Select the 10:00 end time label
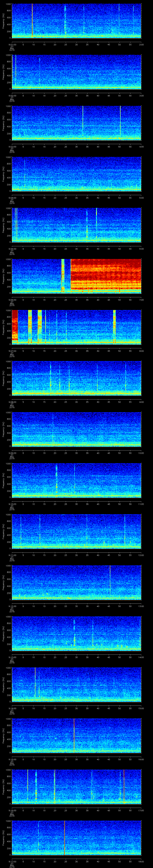 point(141,453)
